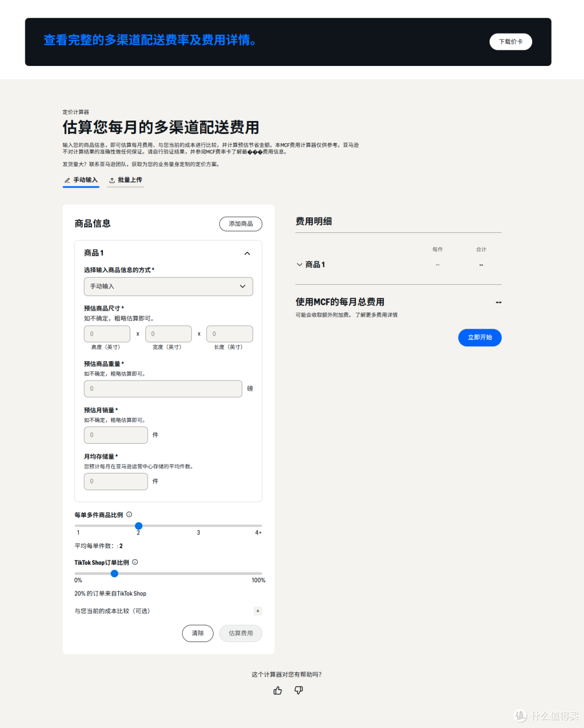Expand 商品 1 row in 费用明细
The image size is (584, 728).
[300, 264]
